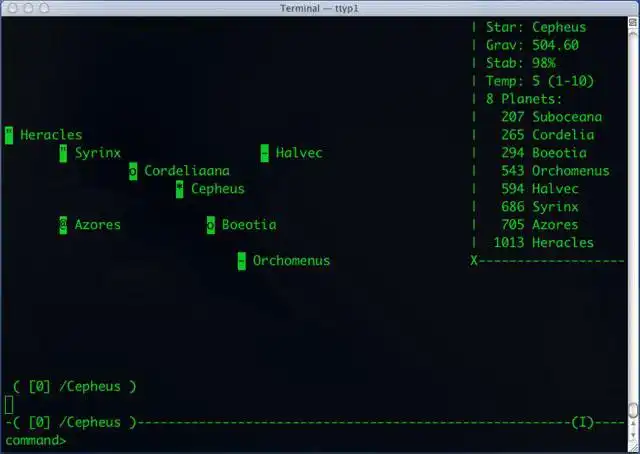Click the '8 Planets:' heading
This screenshot has height=454, width=640.
(524, 99)
